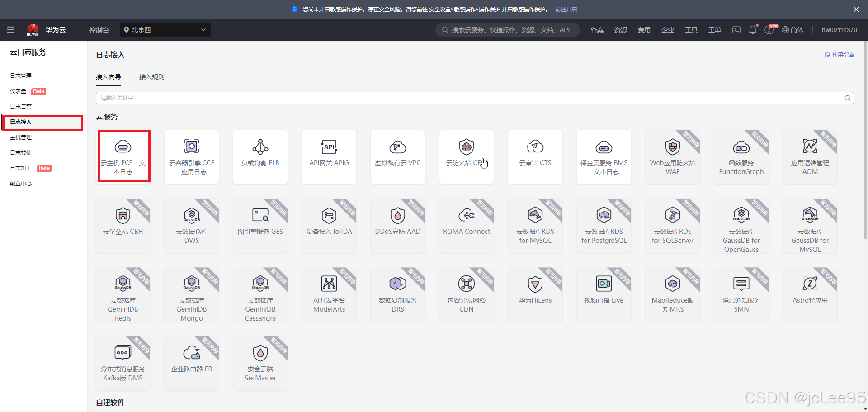This screenshot has height=412, width=868.
Task: Click the 控制台 console link
Action: pos(99,30)
